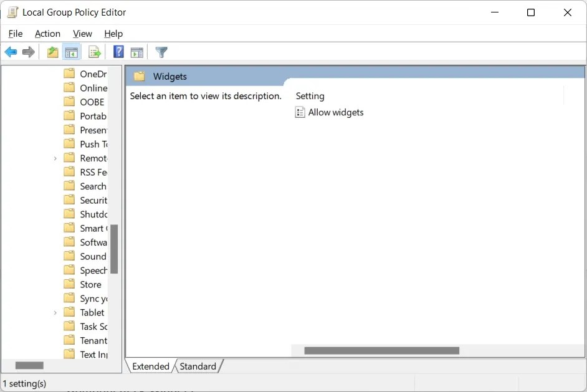The image size is (587, 392).
Task: Click the Widgets folder icon in the right pane
Action: tap(140, 75)
